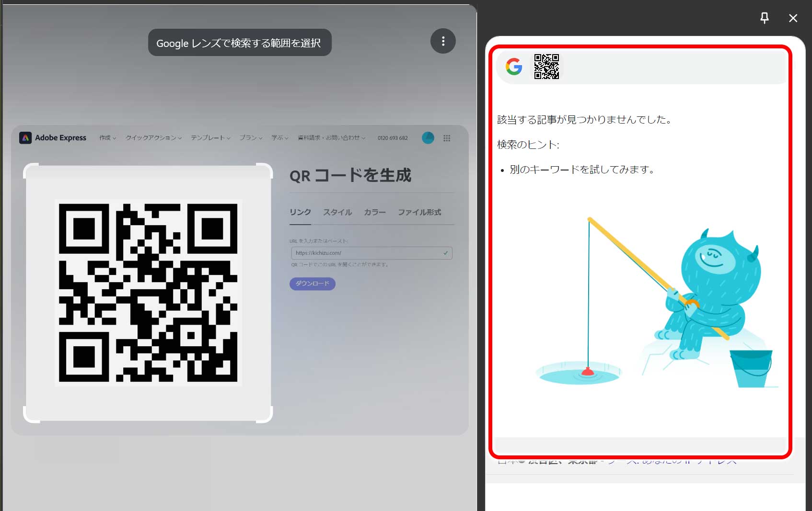Click the Adobe Express logo
The height and width of the screenshot is (511, 812).
(x=53, y=138)
